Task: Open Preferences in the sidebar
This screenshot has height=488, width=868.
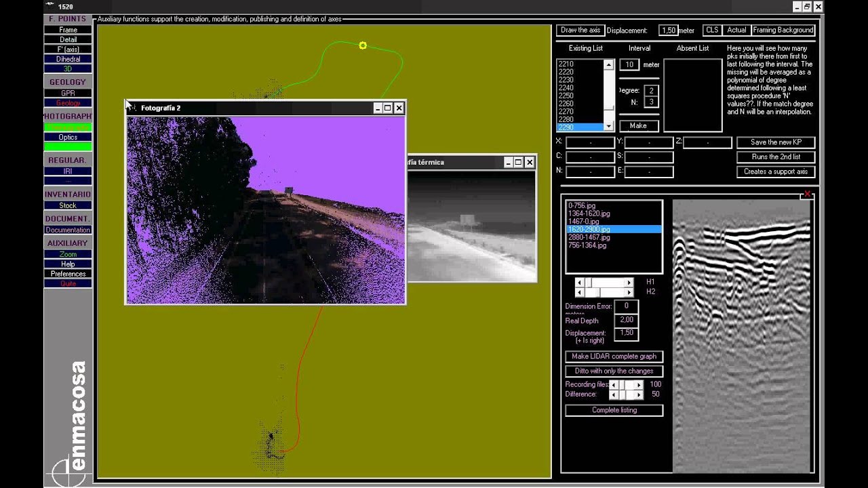Action: pyautogui.click(x=68, y=274)
